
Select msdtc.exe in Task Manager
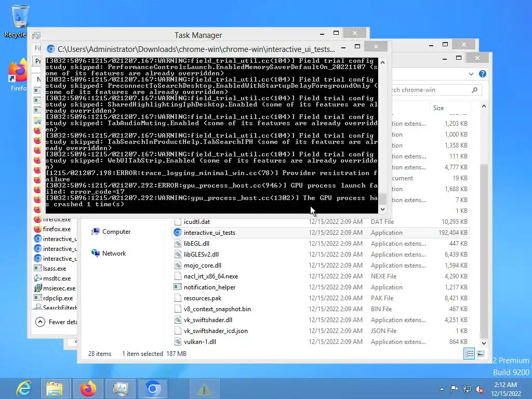55,278
